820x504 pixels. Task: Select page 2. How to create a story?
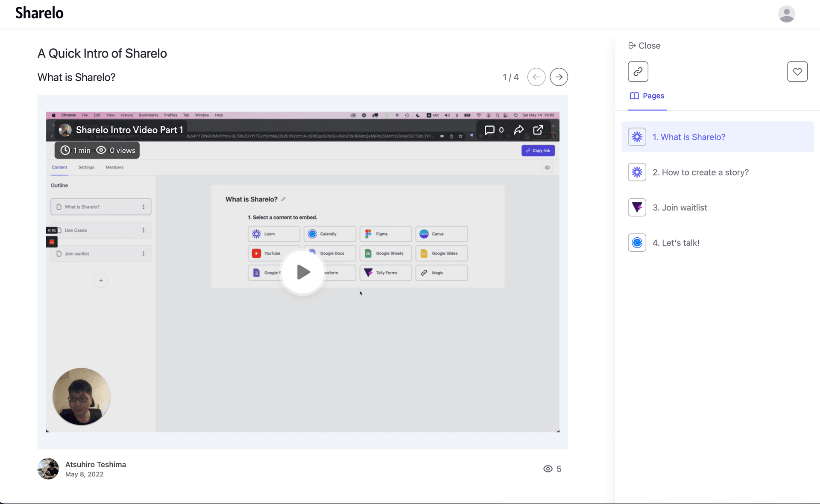click(717, 172)
